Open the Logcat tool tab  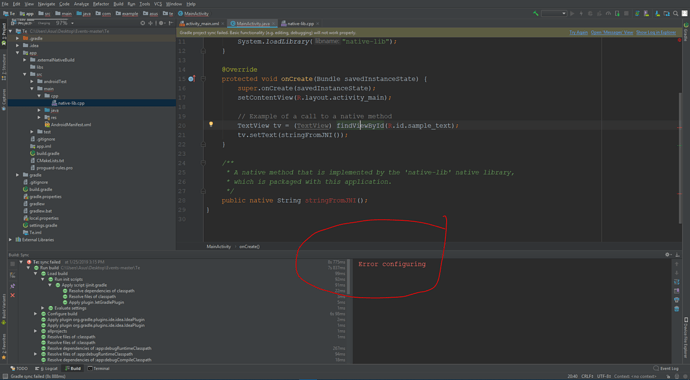point(47,369)
